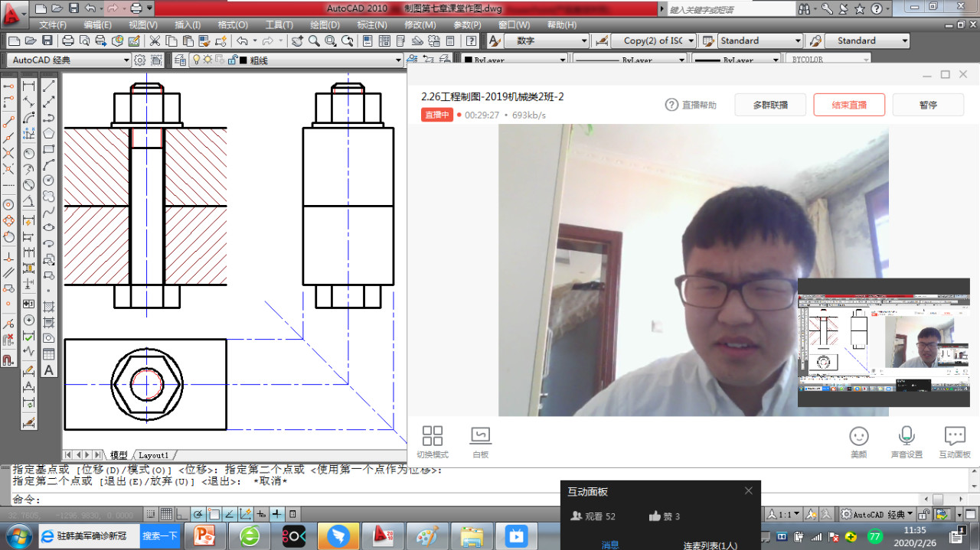
Task: Open sound settings (声音设置) microphone icon
Action: (x=906, y=442)
